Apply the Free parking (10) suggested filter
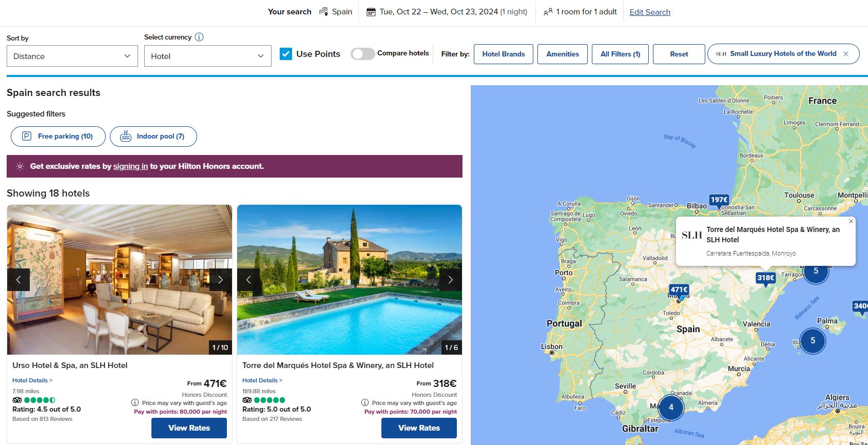Screen dimensions: 868x445 pyautogui.click(x=58, y=137)
